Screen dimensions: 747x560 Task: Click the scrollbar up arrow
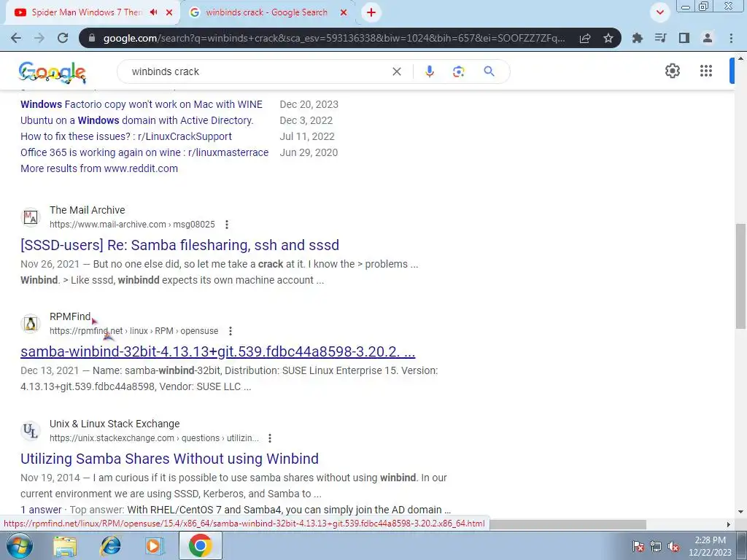point(740,59)
